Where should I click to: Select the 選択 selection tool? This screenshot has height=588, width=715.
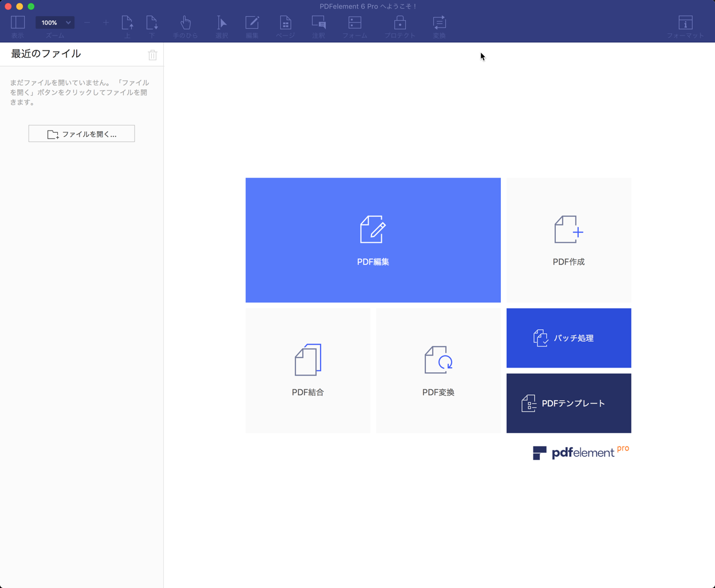[222, 23]
